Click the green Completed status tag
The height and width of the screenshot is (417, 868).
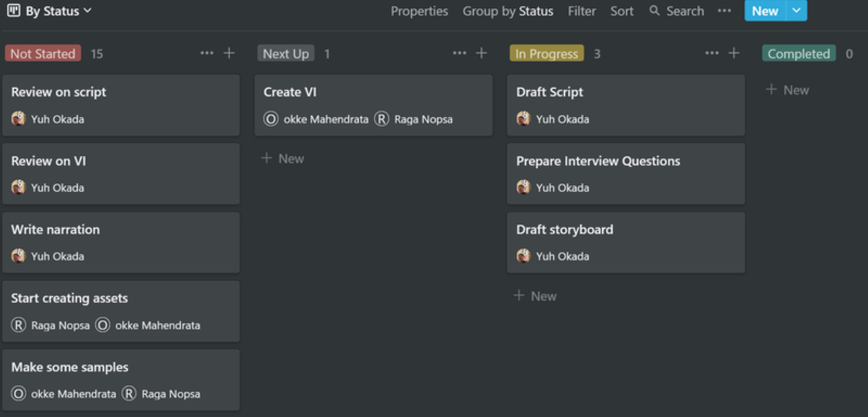coord(798,54)
